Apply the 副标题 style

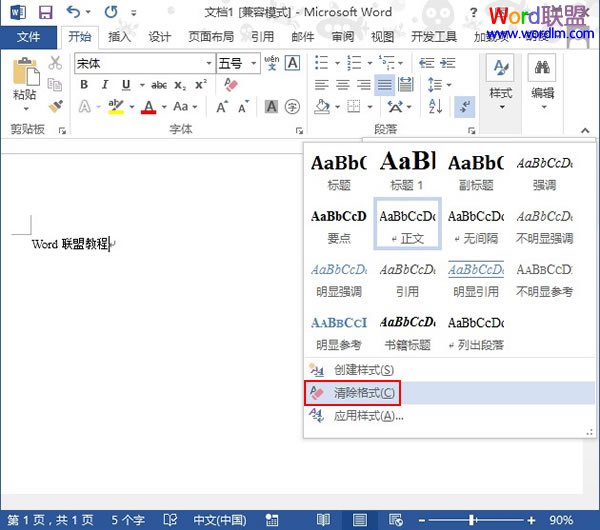(476, 170)
